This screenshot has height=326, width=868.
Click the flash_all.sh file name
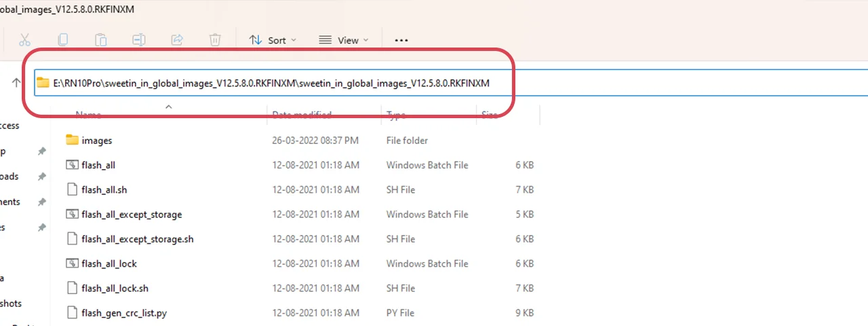104,189
